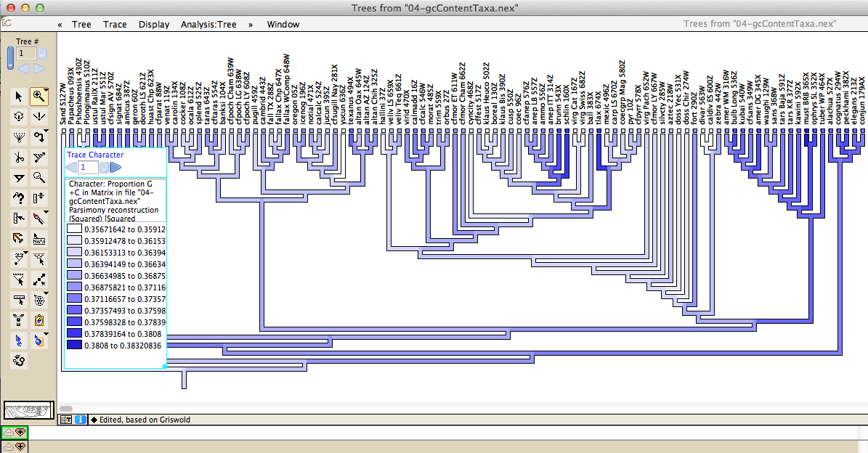This screenshot has height=453, width=868.
Task: Select the scissors cut-branch tool
Action: 17,157
